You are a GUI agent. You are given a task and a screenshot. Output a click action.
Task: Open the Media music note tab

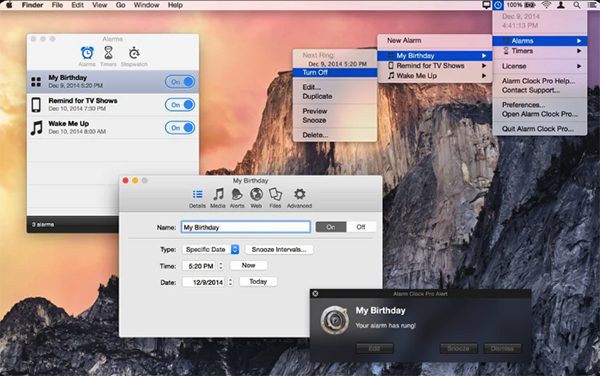(218, 194)
